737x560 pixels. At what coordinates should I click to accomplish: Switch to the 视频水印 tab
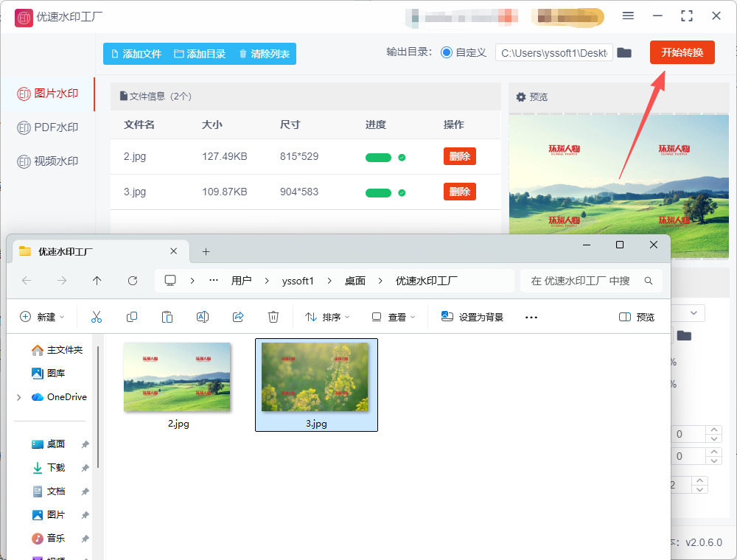[48, 161]
